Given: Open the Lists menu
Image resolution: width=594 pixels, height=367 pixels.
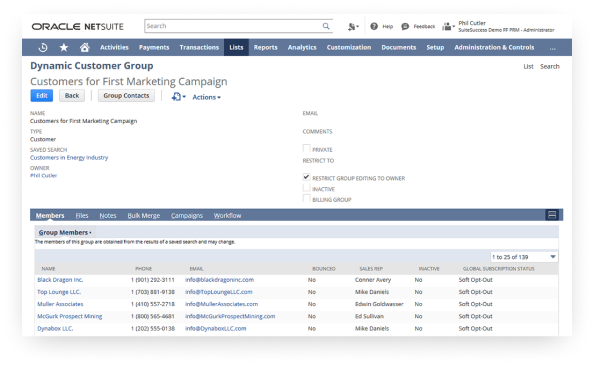Looking at the screenshot, I should [236, 47].
